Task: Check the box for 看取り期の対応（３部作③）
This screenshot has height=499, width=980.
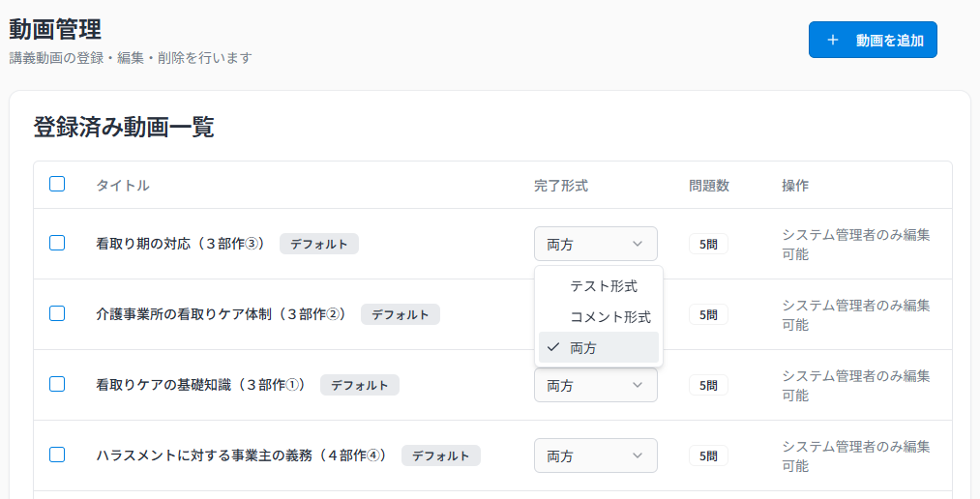Action: click(57, 243)
